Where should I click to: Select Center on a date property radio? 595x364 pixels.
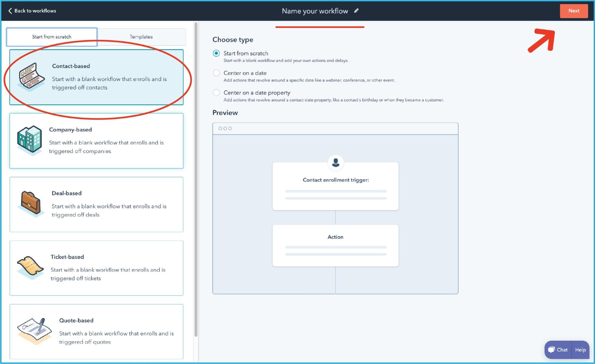coord(216,93)
